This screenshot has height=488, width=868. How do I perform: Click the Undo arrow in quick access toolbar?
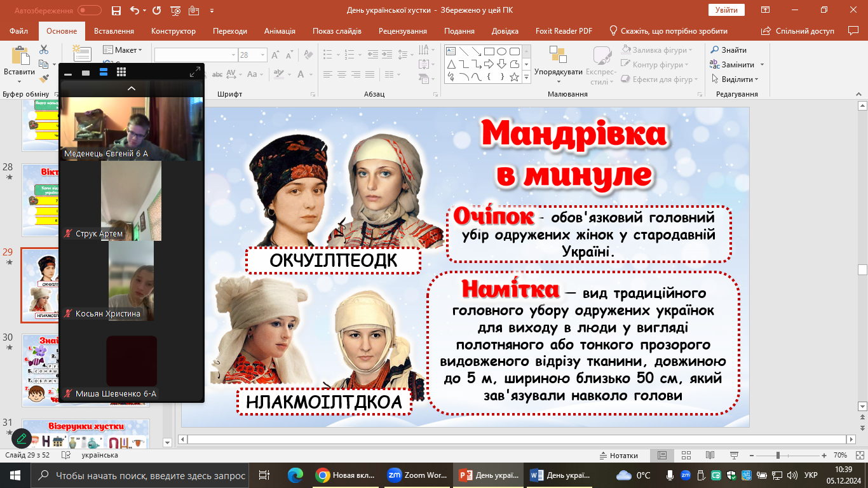[x=134, y=10]
